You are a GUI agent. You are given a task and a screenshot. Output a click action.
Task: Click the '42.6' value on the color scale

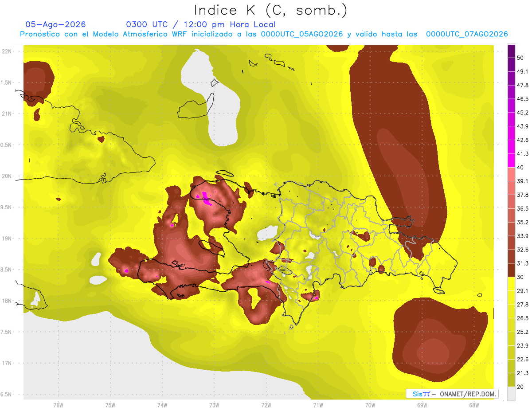pos(523,140)
